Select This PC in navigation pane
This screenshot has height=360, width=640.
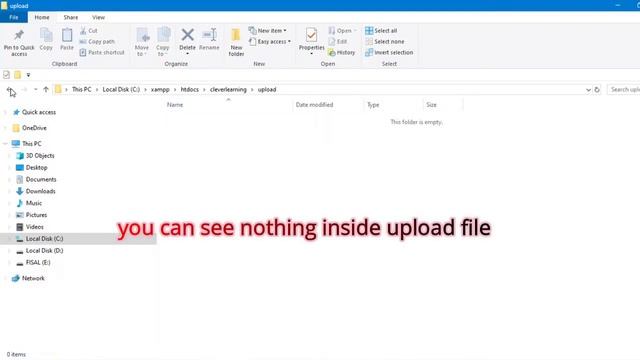(31, 144)
